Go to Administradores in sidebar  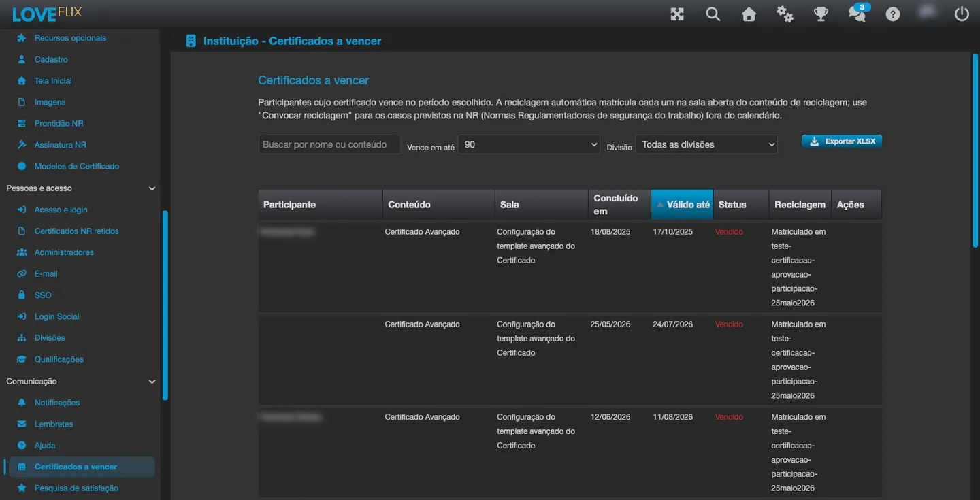[64, 252]
